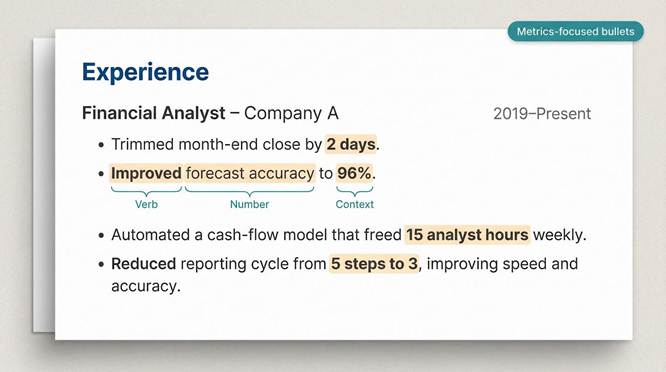
Task: Click the Verb annotation label
Action: pos(147,204)
